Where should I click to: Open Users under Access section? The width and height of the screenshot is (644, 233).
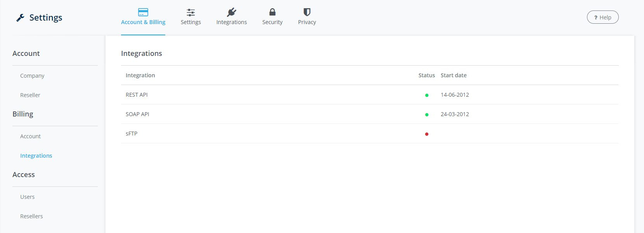(x=27, y=197)
